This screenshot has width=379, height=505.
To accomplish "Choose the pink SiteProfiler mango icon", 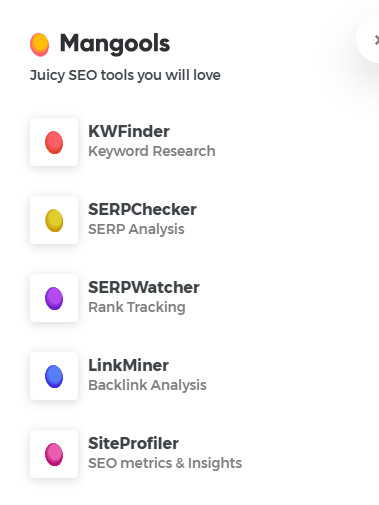I will coord(54,454).
